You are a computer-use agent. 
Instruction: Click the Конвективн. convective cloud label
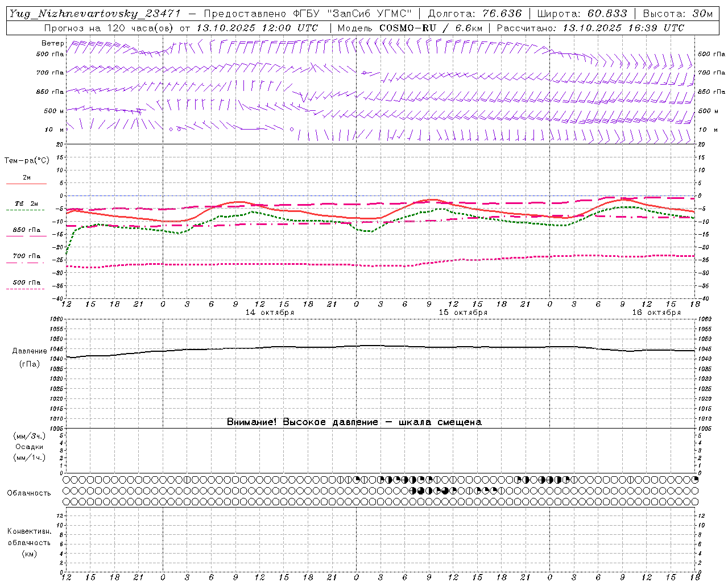[29, 531]
